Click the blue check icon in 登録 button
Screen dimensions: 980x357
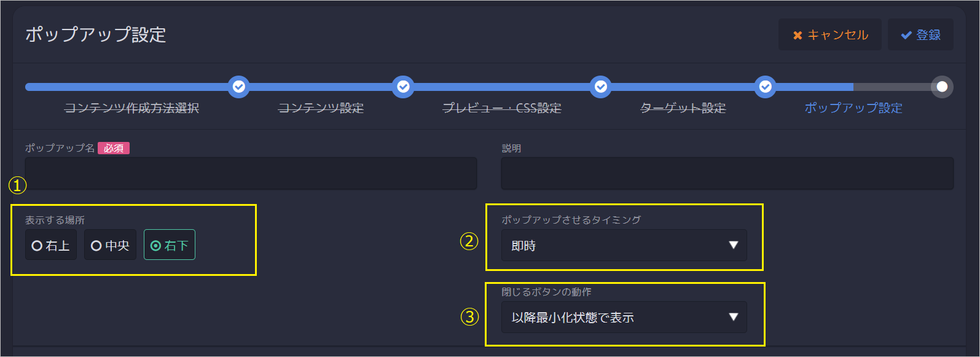point(906,35)
